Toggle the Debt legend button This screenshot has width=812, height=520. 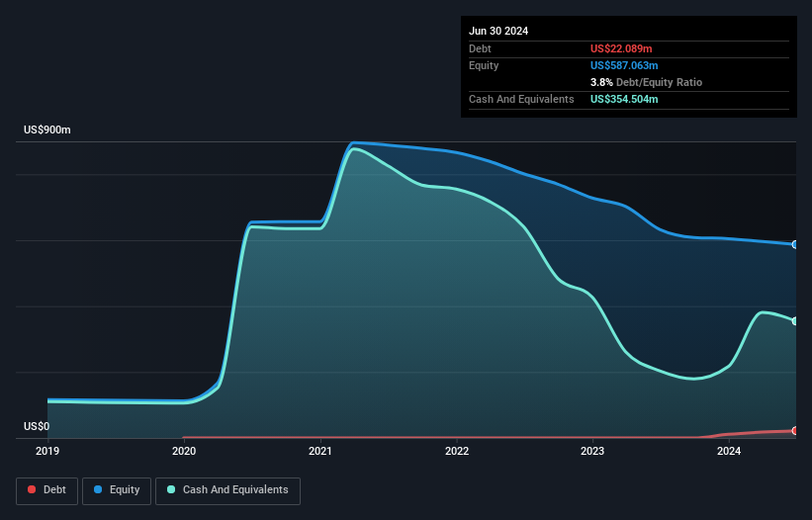click(47, 490)
